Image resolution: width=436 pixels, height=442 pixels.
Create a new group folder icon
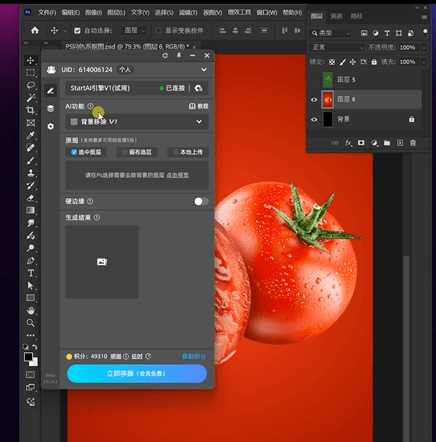387,143
